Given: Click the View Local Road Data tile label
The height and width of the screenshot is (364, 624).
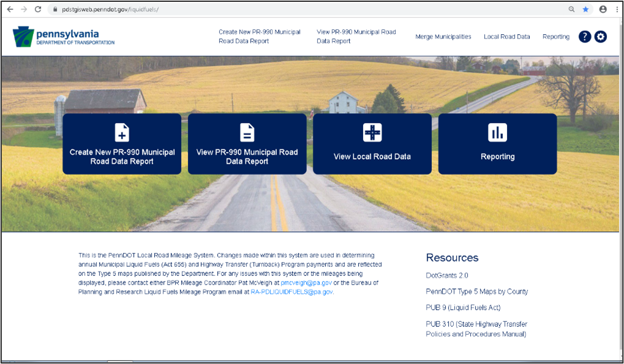Looking at the screenshot, I should click(x=372, y=157).
